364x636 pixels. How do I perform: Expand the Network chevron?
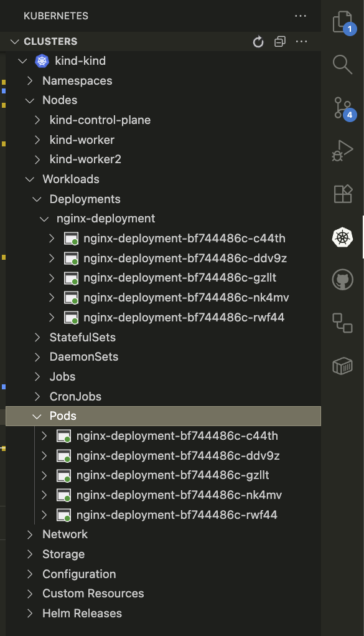click(x=30, y=534)
